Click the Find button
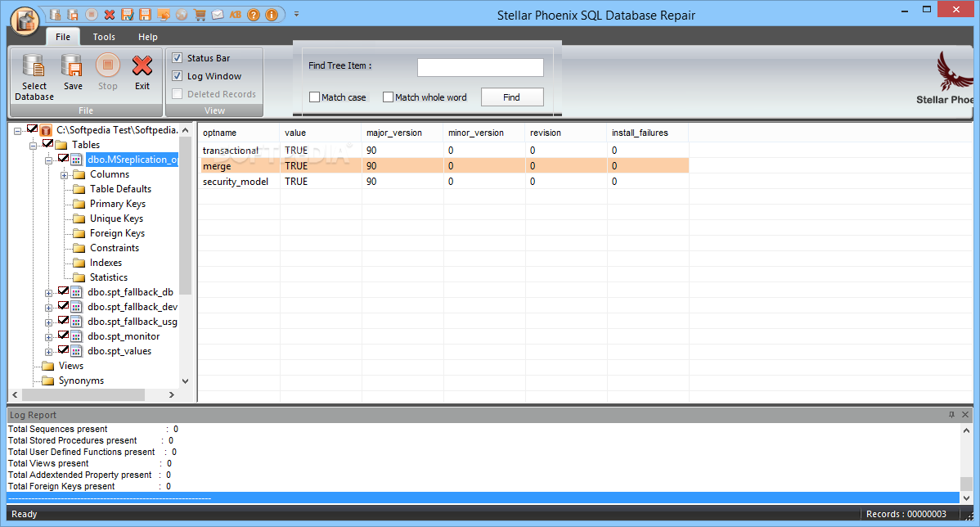Viewport: 980px width, 527px height. (512, 97)
